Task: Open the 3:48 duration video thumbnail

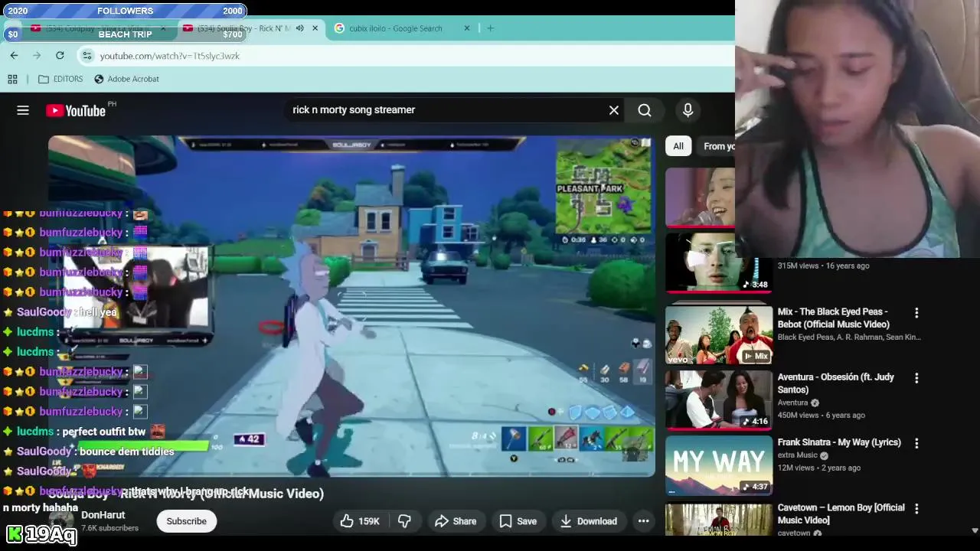Action: pyautogui.click(x=719, y=262)
